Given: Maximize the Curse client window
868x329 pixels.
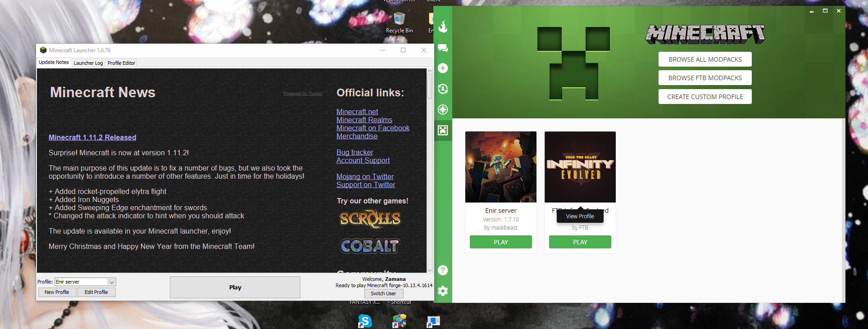Looking at the screenshot, I should pyautogui.click(x=825, y=11).
